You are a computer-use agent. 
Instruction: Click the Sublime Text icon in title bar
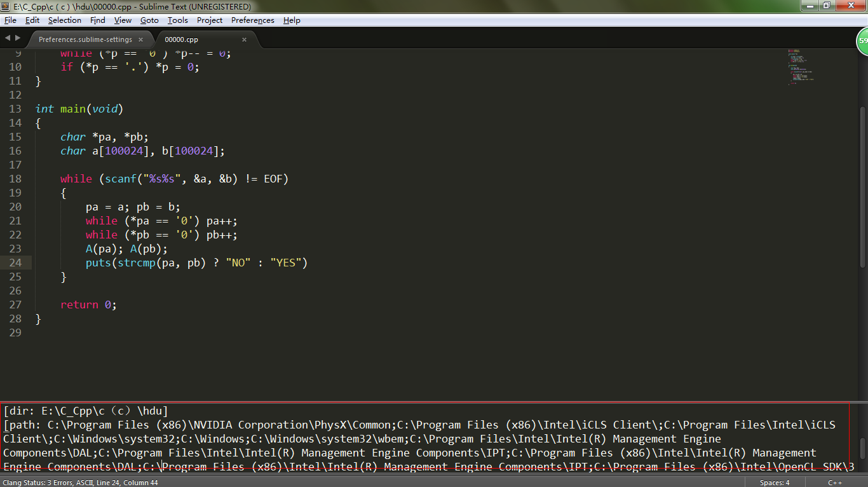coord(6,6)
